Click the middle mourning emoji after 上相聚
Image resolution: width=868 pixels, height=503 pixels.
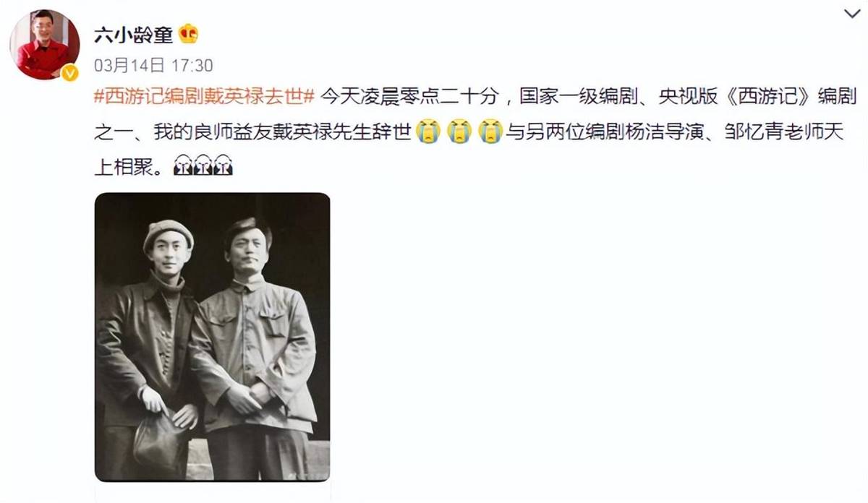tap(203, 167)
